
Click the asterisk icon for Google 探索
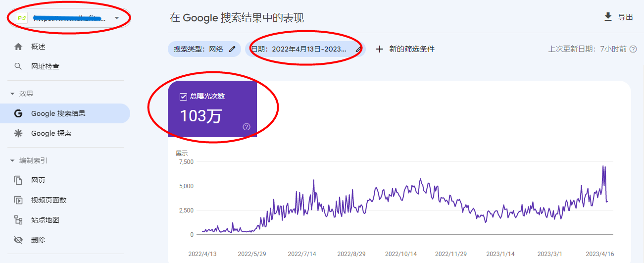[x=18, y=133]
